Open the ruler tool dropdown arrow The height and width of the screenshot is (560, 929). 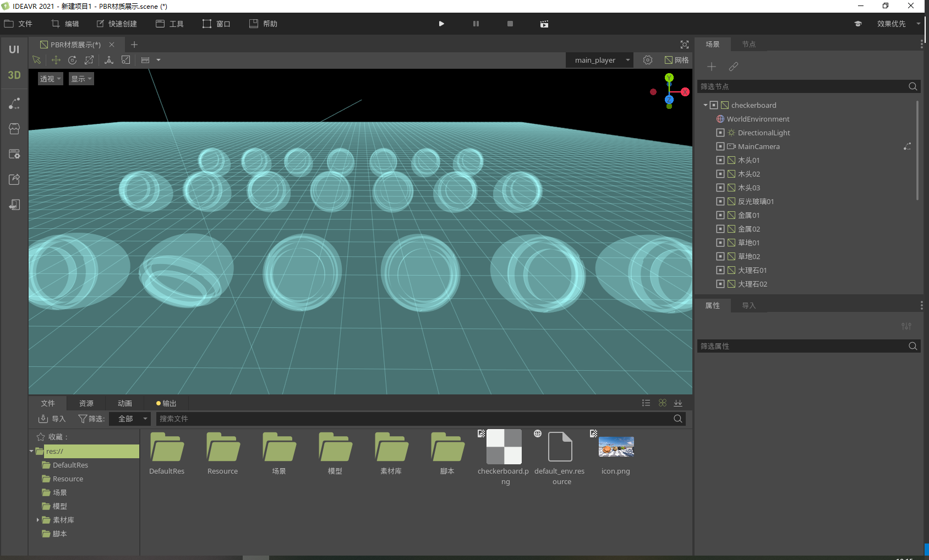tap(159, 60)
